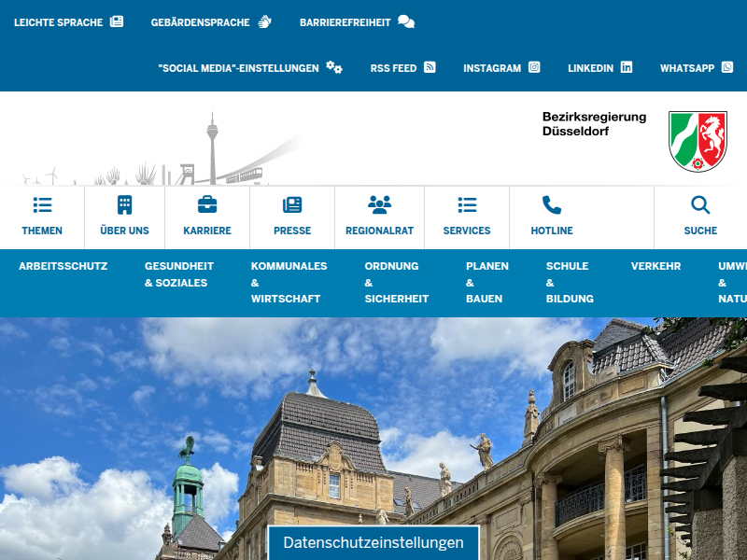This screenshot has width=747, height=560.
Task: Click the Suche magnifying glass icon
Action: click(700, 205)
